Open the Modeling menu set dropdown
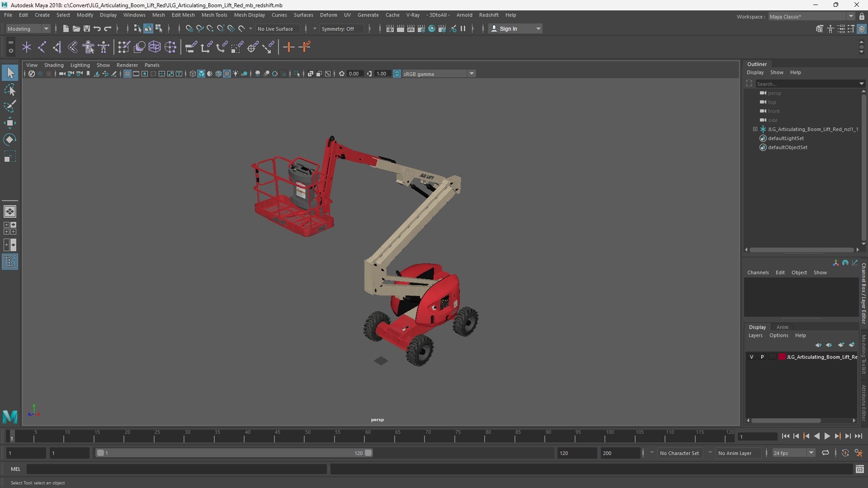The image size is (868, 488). (28, 28)
